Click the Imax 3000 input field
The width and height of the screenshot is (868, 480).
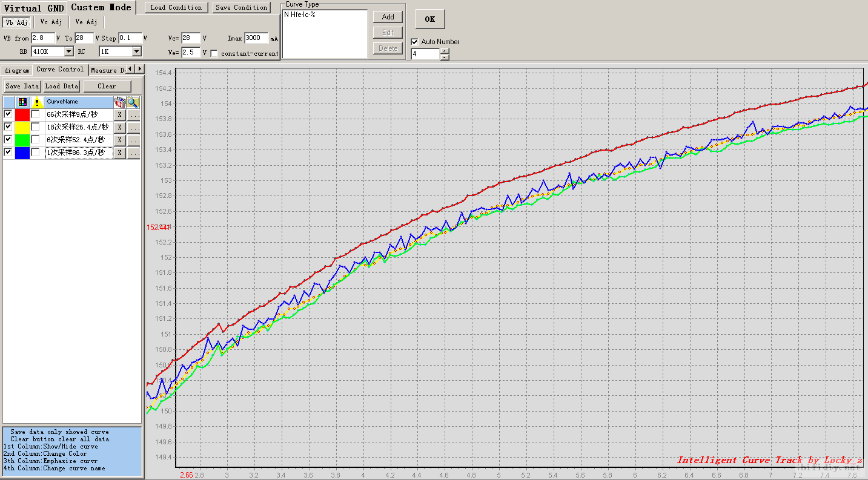256,38
